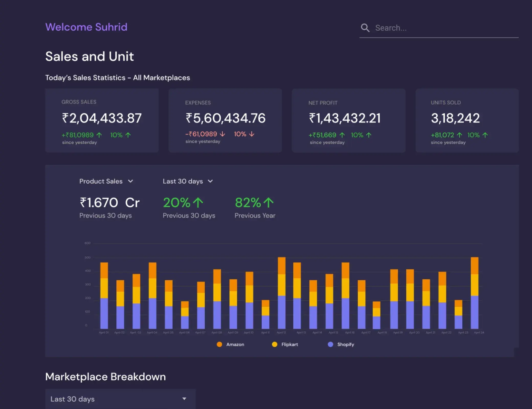This screenshot has height=409, width=532.
Task: Click the up arrow beside +₹81,0989
Action: [x=99, y=135]
